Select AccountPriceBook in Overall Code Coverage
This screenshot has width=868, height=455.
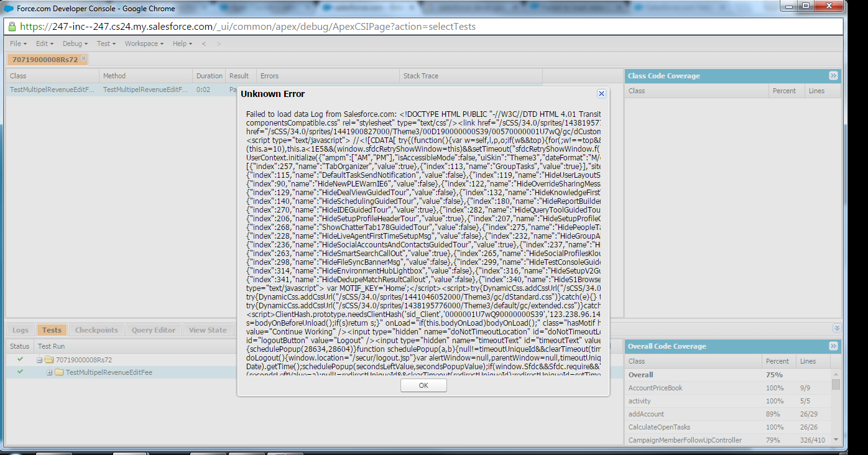coord(727,388)
